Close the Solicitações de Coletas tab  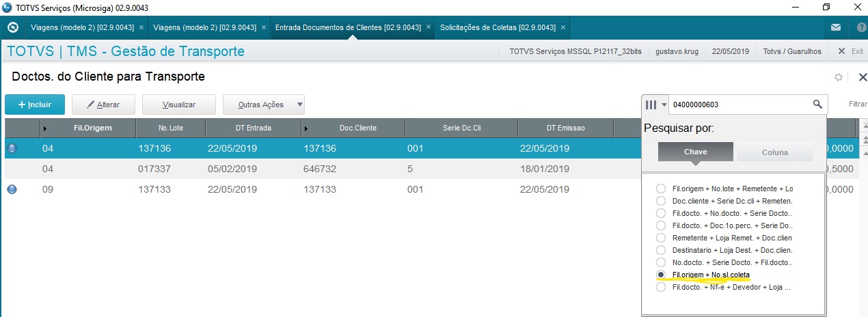point(563,28)
